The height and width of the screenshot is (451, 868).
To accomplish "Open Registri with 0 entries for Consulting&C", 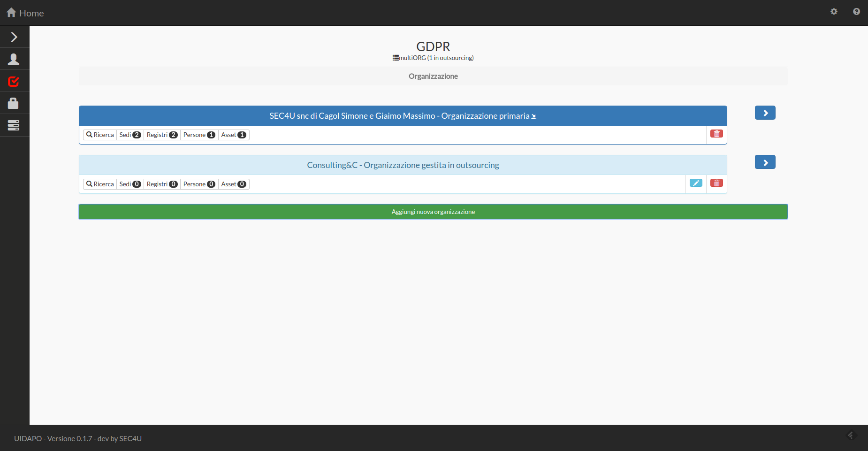I will tap(162, 184).
